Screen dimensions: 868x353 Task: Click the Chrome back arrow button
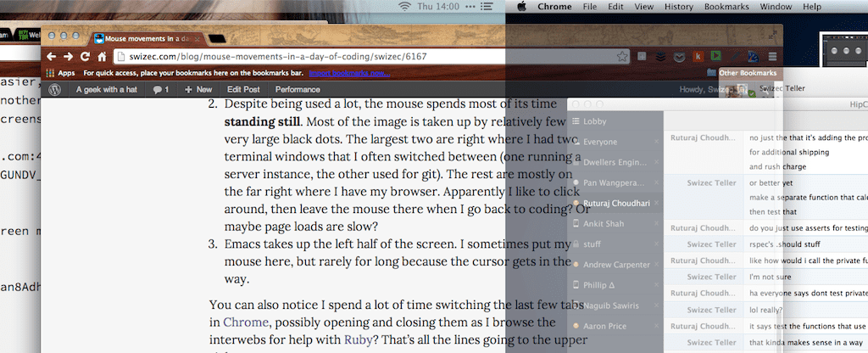[49, 57]
